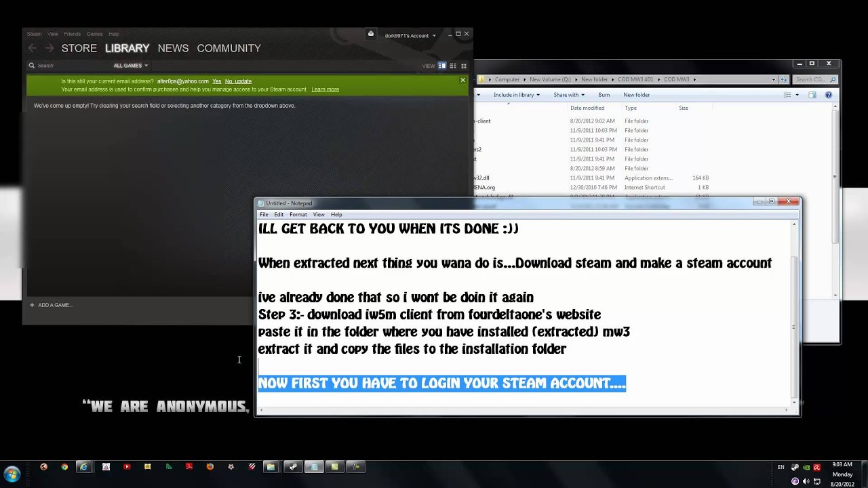Image resolution: width=868 pixels, height=488 pixels.
Task: Select 'Computer' in Explorer breadcrumb
Action: coord(507,79)
